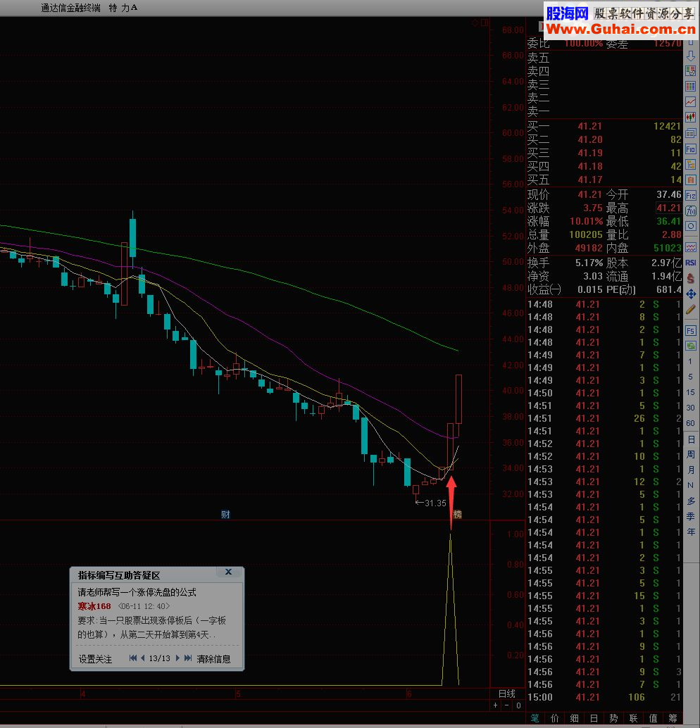Viewport: 700px width, 728px height.
Task: Close the 指标编写互助答疑区 popup
Action: coord(228,572)
